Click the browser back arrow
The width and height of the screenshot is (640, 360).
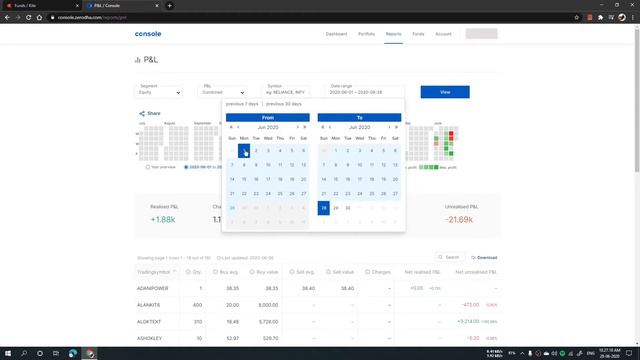click(7, 18)
